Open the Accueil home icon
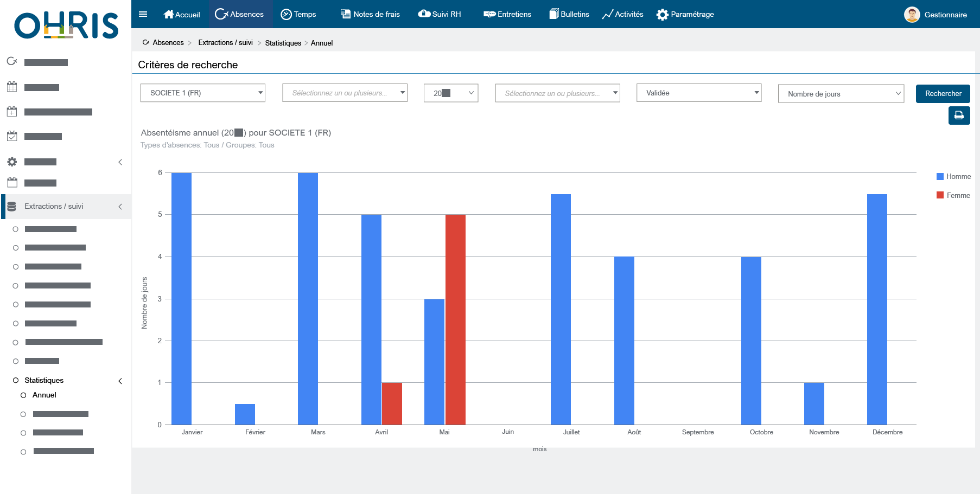980x494 pixels. (169, 14)
